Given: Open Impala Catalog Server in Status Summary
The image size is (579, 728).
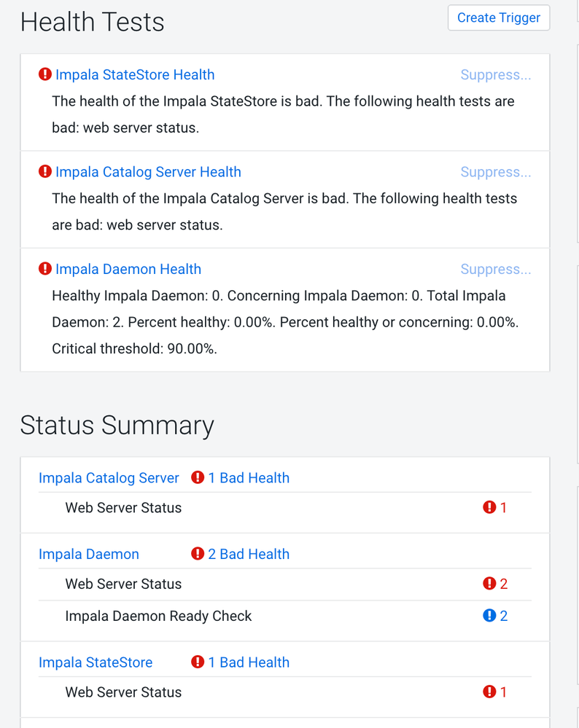Looking at the screenshot, I should pos(109,478).
